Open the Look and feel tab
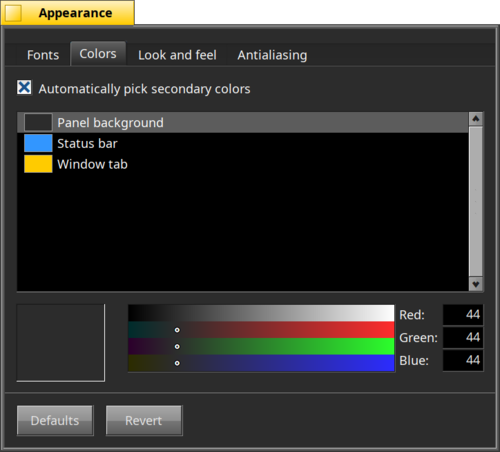The height and width of the screenshot is (452, 500). click(177, 55)
